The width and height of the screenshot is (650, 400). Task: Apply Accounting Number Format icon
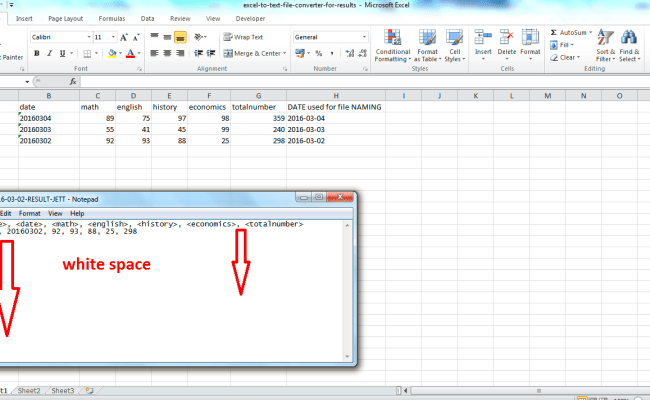pyautogui.click(x=300, y=53)
